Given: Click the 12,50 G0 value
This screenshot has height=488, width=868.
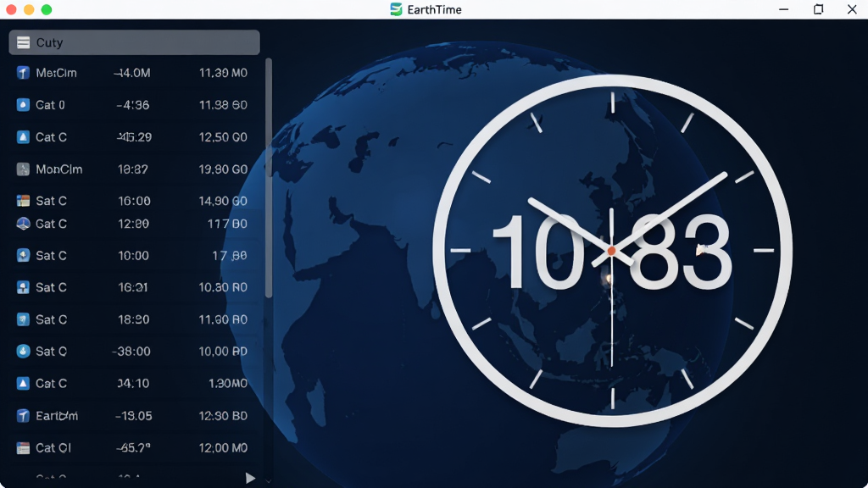Looking at the screenshot, I should coord(223,137).
